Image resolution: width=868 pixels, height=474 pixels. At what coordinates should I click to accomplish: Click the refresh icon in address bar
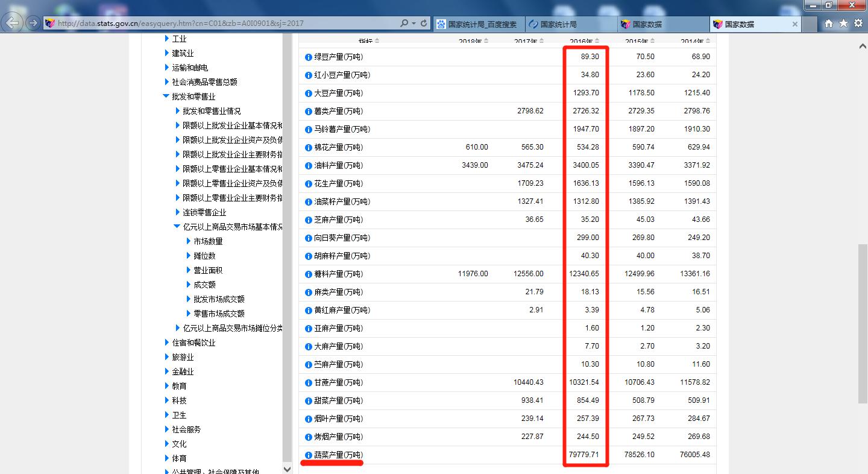(424, 24)
